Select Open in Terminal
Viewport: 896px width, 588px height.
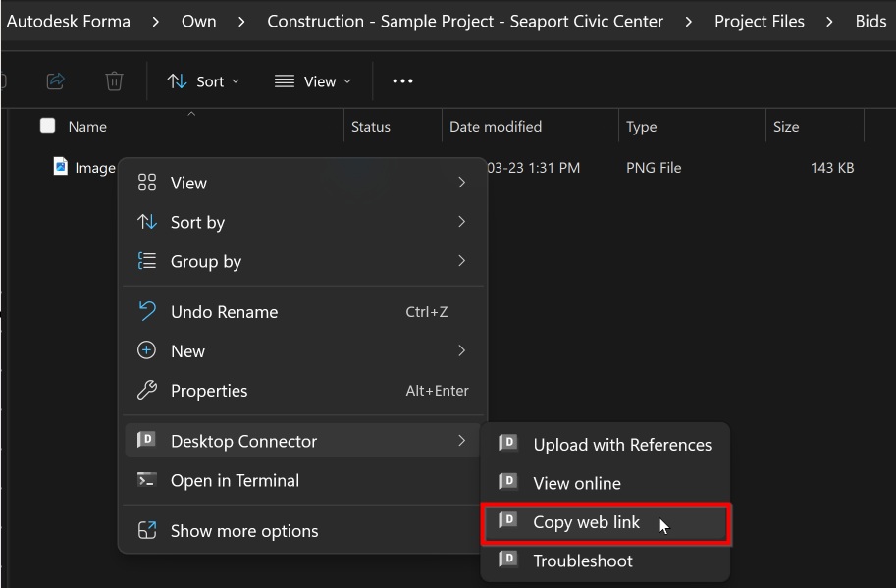coord(303,481)
